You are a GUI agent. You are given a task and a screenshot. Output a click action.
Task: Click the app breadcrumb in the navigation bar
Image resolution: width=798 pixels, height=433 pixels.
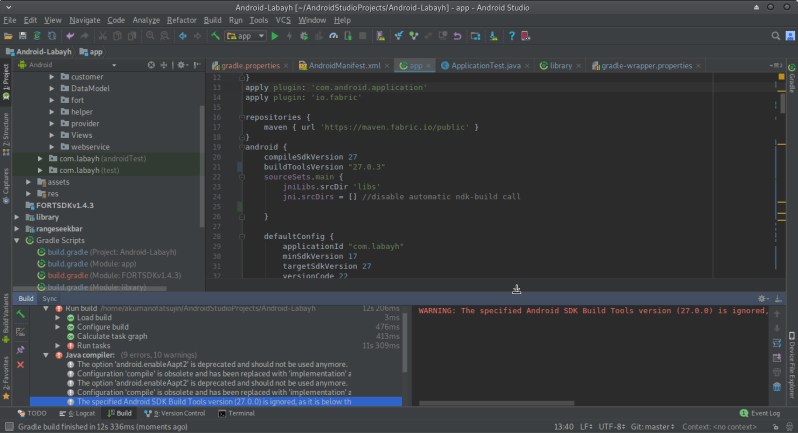(91, 52)
